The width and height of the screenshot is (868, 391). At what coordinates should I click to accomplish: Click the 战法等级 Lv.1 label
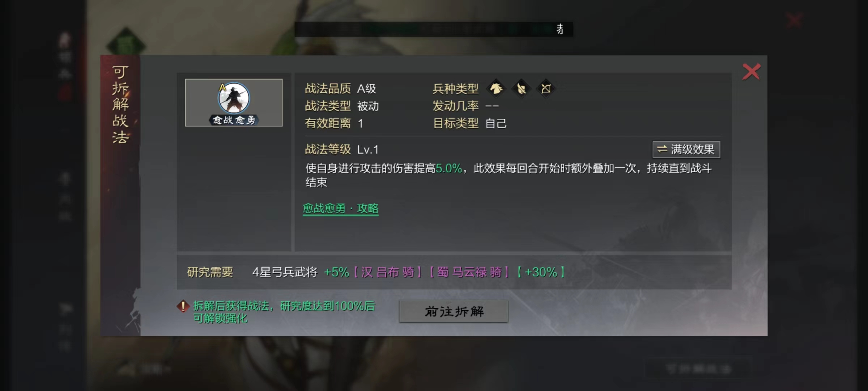coord(342,150)
